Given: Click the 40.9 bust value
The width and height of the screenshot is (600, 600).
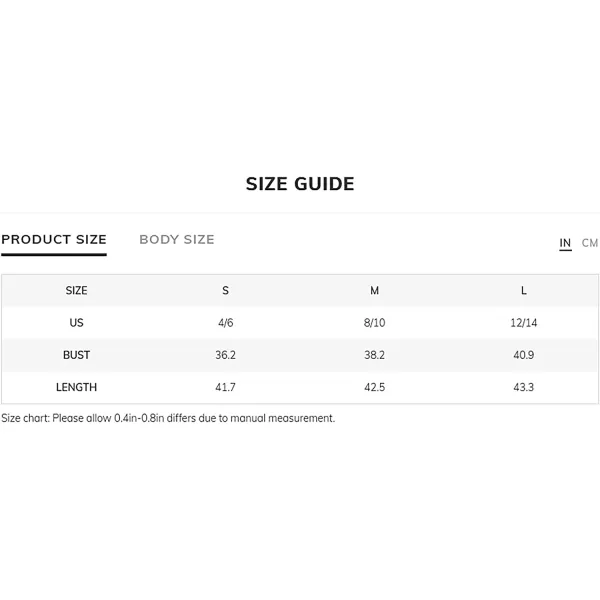Looking at the screenshot, I should 523,355.
